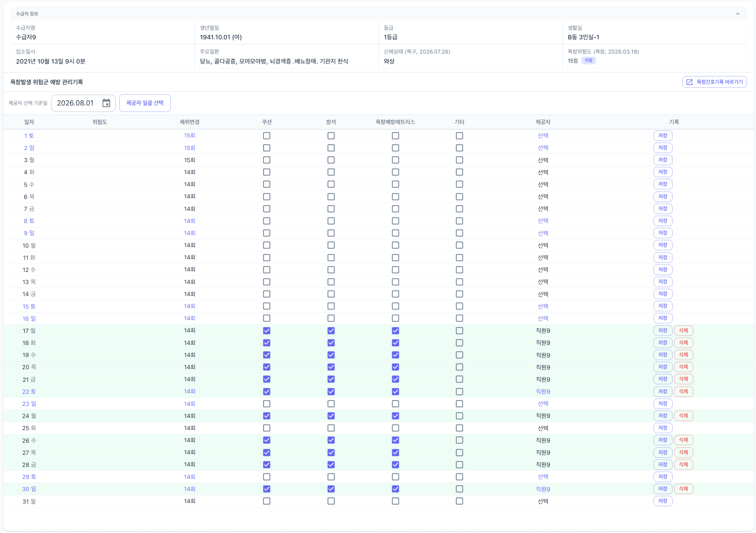Save the record for 1 토
Image resolution: width=756 pixels, height=533 pixels.
[x=663, y=136]
